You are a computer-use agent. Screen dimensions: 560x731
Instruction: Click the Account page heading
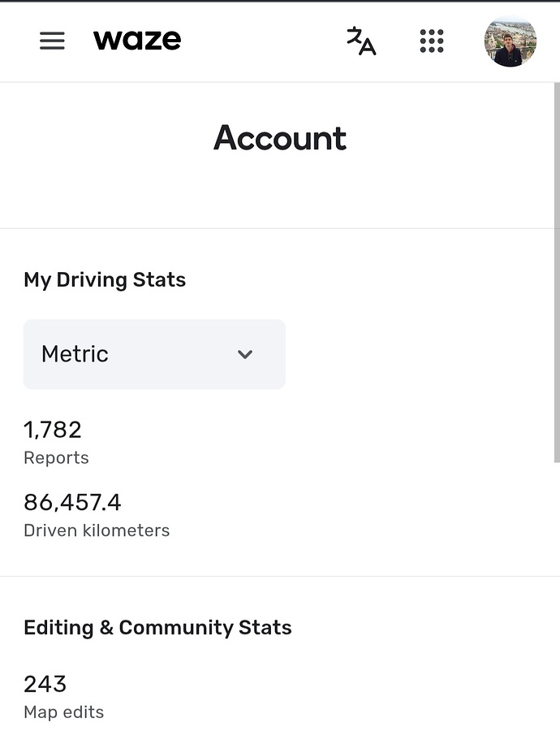(280, 138)
